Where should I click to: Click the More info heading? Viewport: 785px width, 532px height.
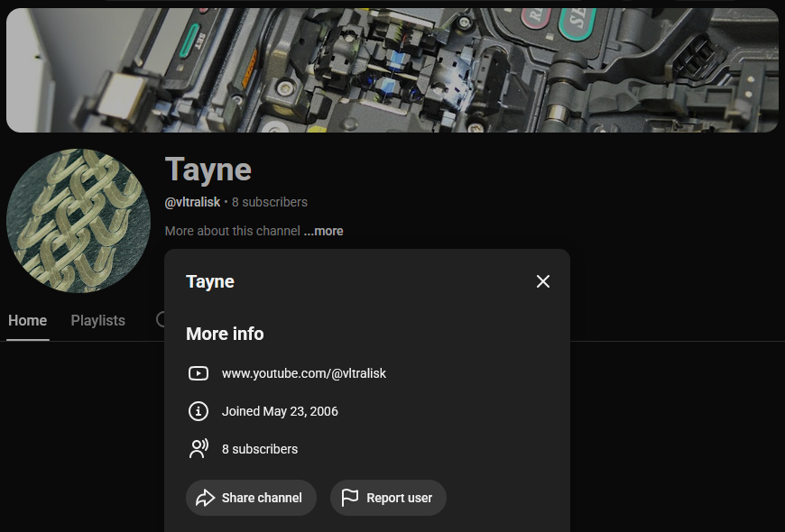coord(225,334)
